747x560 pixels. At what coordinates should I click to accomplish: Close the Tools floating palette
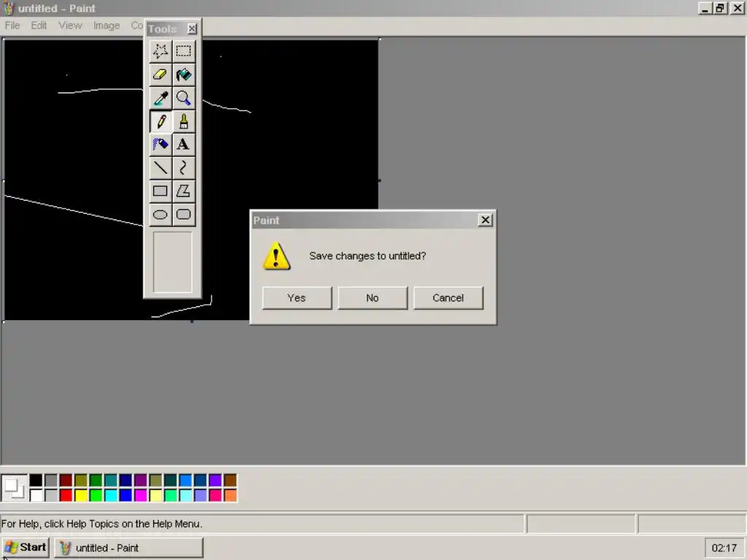pyautogui.click(x=192, y=29)
